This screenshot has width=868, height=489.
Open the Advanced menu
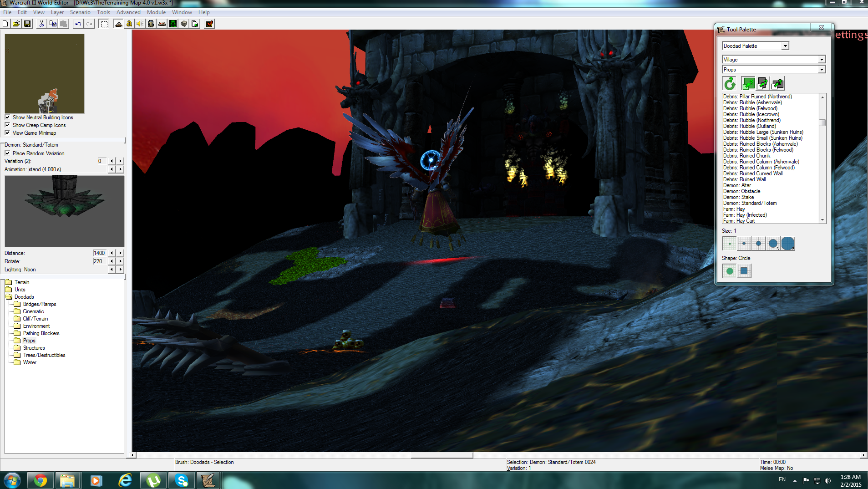coord(128,12)
